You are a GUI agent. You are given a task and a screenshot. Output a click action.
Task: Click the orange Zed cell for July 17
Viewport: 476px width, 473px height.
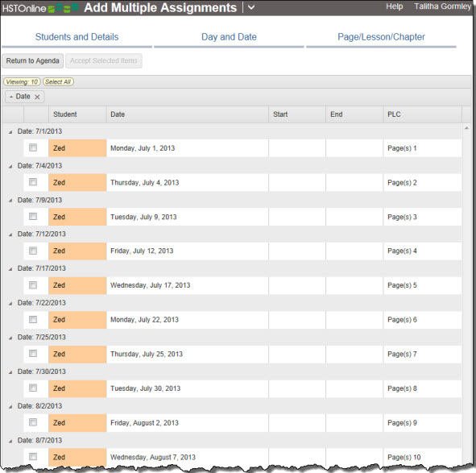(x=77, y=285)
